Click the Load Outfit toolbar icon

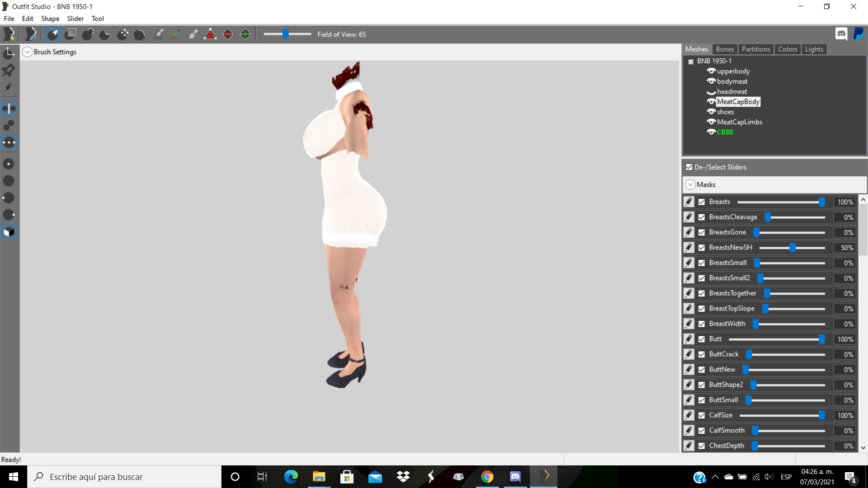pyautogui.click(x=30, y=34)
